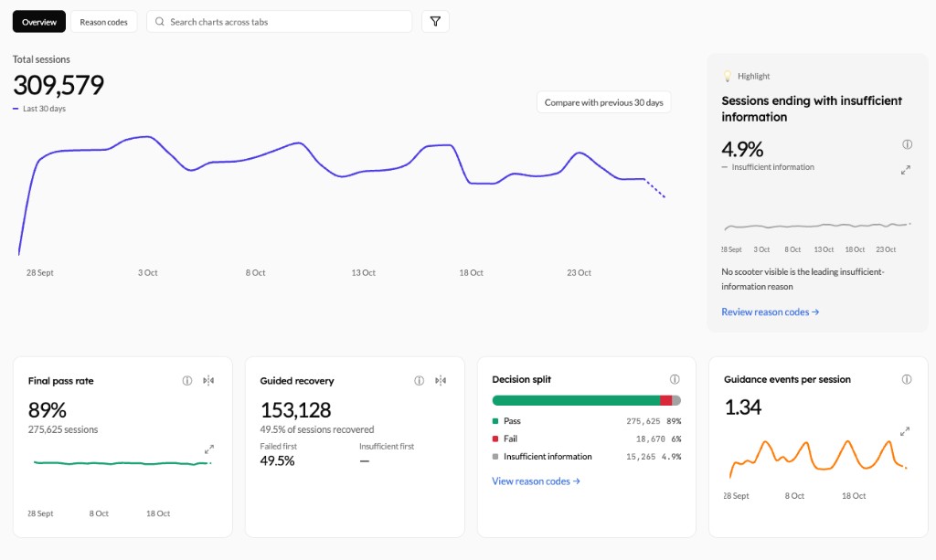Image resolution: width=936 pixels, height=560 pixels.
Task: Show info for Final pass rate
Action: (186, 381)
